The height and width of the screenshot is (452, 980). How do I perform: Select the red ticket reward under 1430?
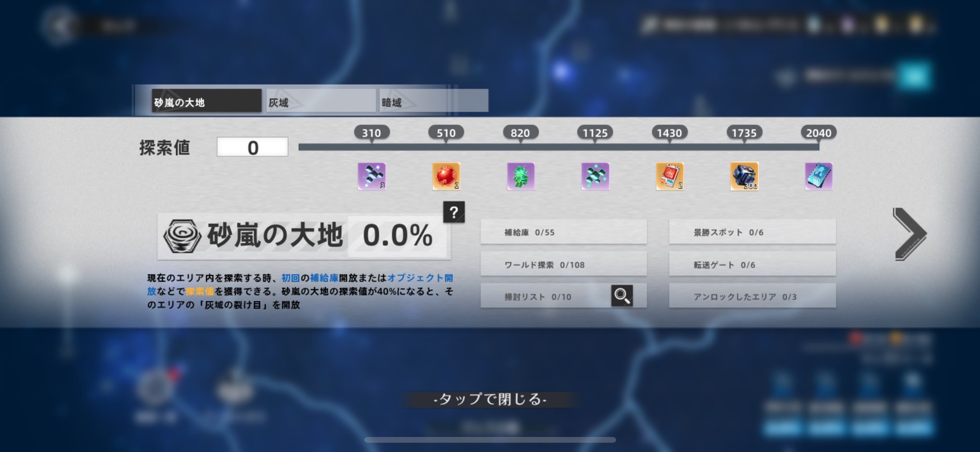tap(669, 176)
